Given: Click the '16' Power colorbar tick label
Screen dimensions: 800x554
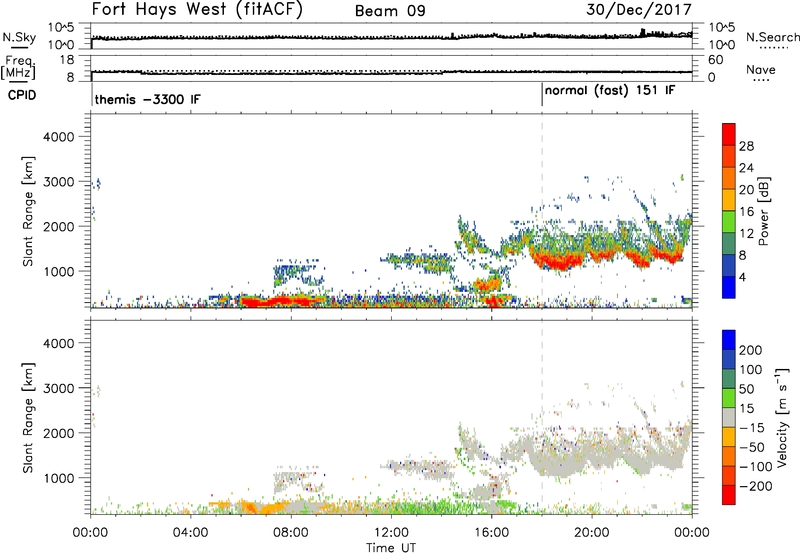Looking at the screenshot, I should click(746, 212).
